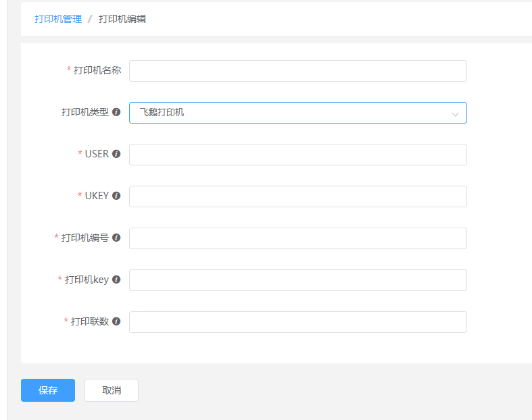Image resolution: width=532 pixels, height=420 pixels.
Task: Click the 打印联数 label text
Action: point(90,321)
